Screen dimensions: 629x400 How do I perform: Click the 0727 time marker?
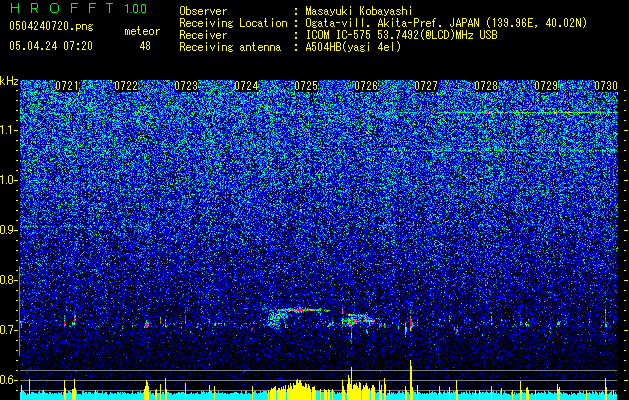pos(426,86)
